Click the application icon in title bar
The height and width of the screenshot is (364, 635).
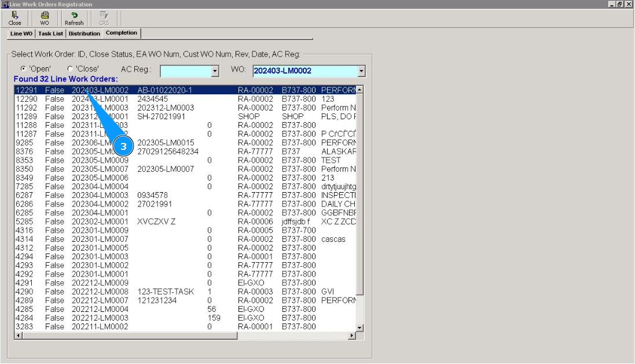pyautogui.click(x=5, y=4)
